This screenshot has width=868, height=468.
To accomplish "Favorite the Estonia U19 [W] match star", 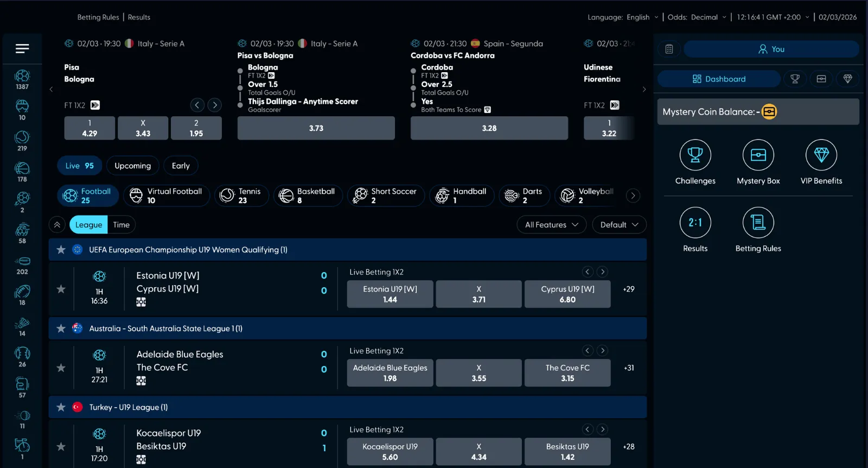I will [61, 289].
